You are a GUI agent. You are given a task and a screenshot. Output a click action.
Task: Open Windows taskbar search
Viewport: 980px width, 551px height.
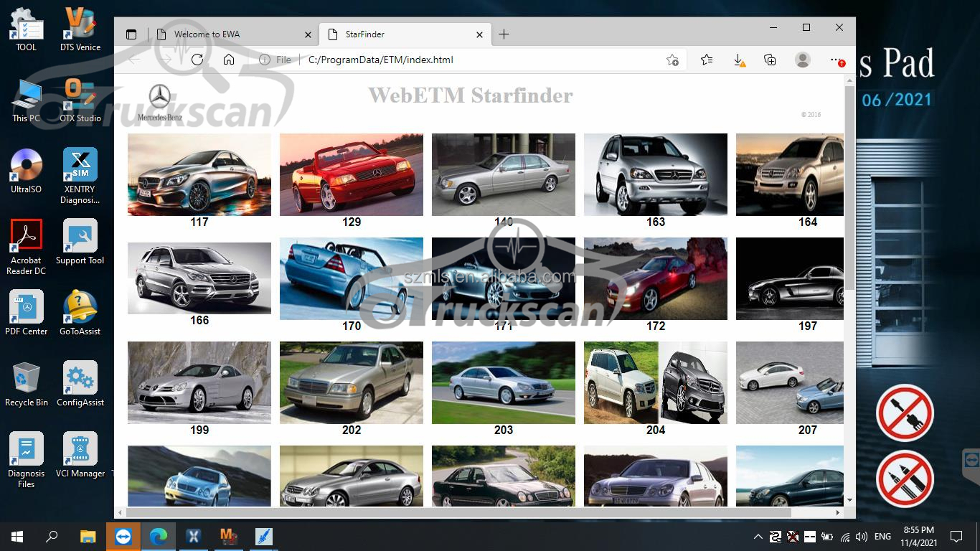coord(52,536)
